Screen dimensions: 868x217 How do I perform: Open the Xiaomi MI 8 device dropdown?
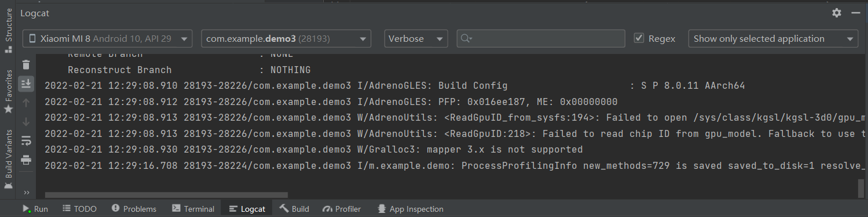coord(108,39)
